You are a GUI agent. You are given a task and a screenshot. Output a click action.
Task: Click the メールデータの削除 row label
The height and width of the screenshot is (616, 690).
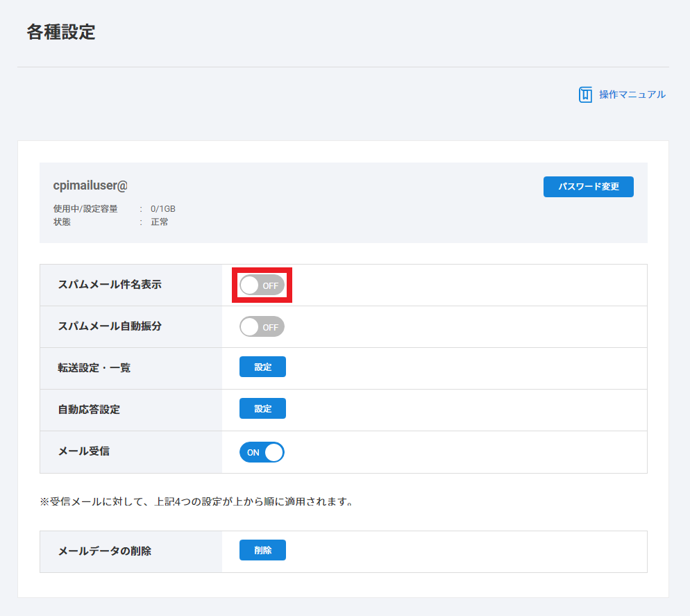pos(105,551)
